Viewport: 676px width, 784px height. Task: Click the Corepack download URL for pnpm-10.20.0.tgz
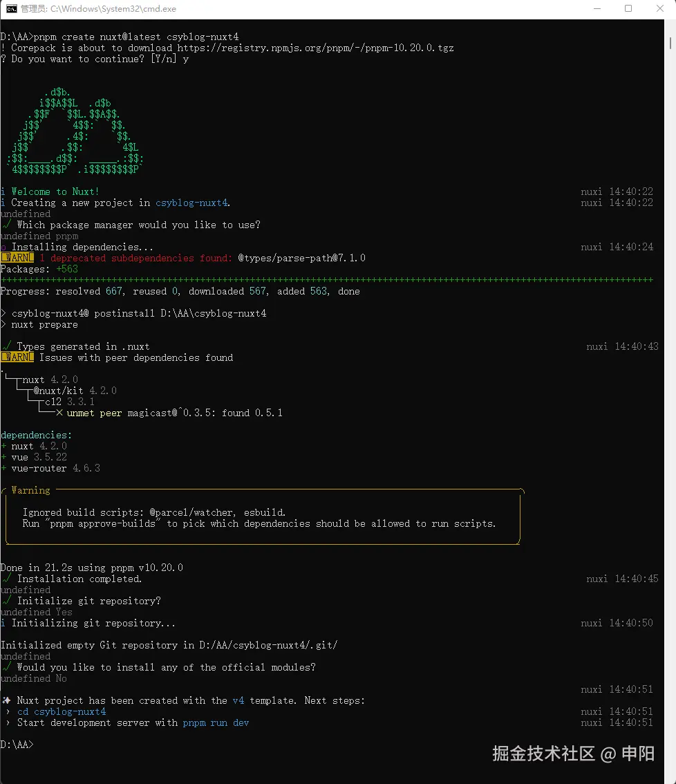(x=315, y=48)
